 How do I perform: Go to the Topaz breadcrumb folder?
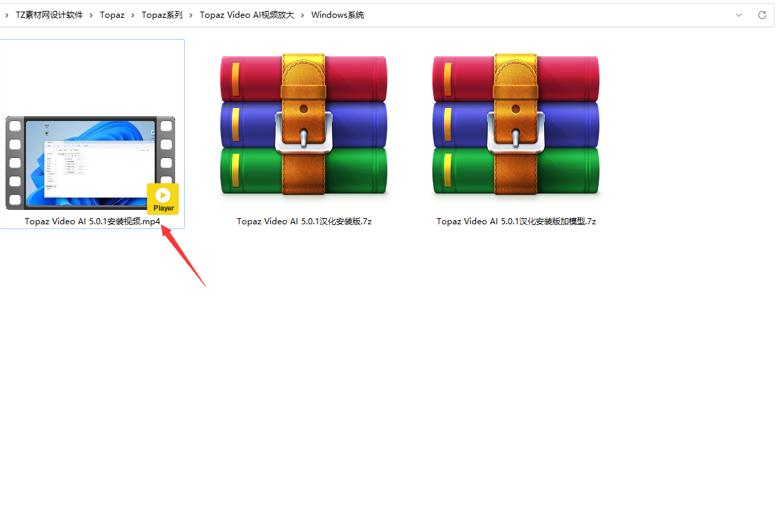click(112, 15)
